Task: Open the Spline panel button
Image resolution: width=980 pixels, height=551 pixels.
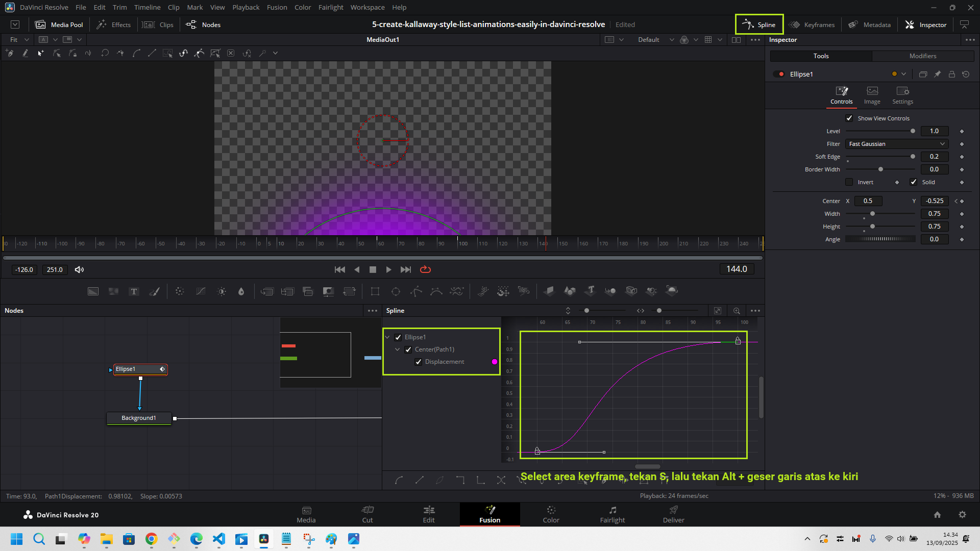Action: (759, 24)
